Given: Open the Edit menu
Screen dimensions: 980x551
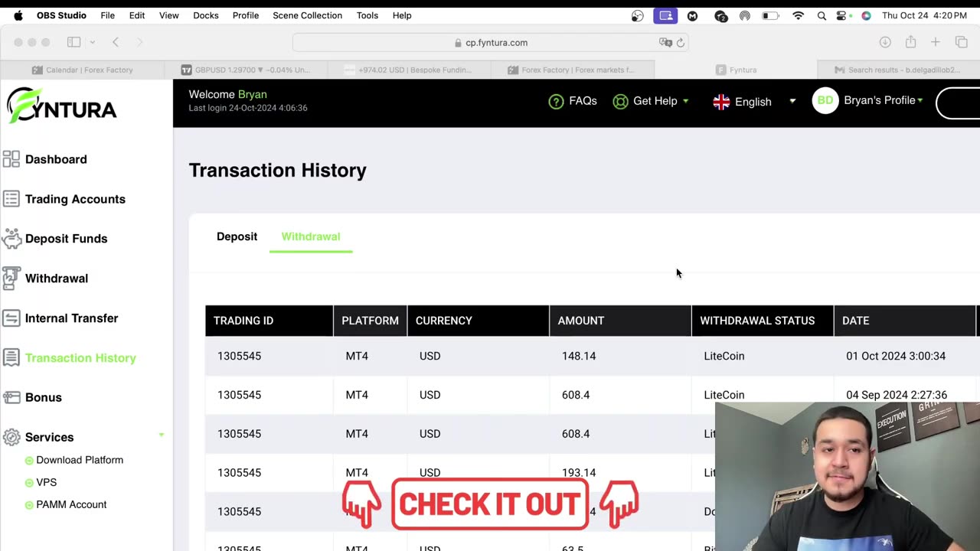Looking at the screenshot, I should [x=137, y=15].
